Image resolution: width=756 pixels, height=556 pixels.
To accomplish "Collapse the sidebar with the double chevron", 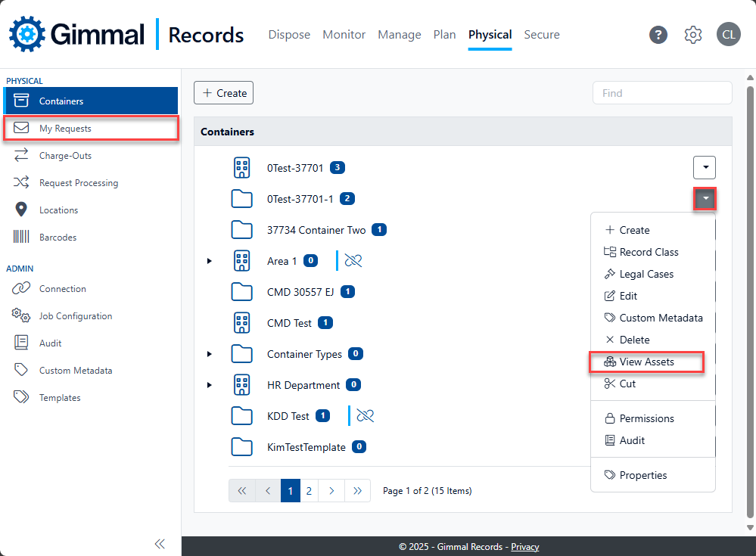I will click(160, 544).
